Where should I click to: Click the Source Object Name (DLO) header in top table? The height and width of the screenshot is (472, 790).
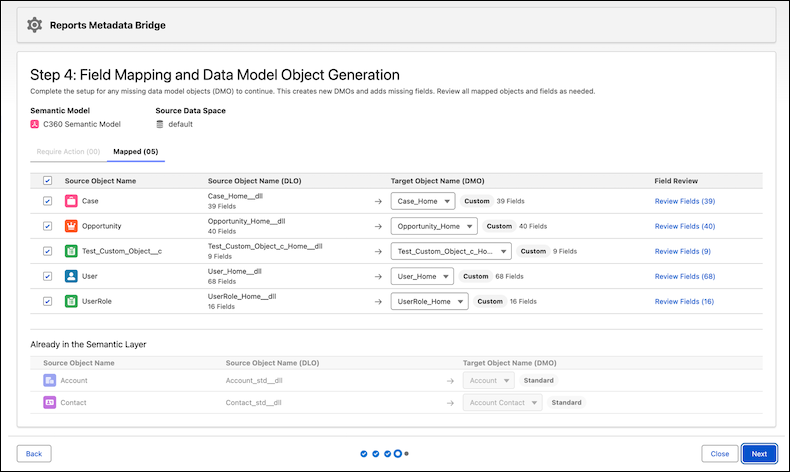[254, 181]
